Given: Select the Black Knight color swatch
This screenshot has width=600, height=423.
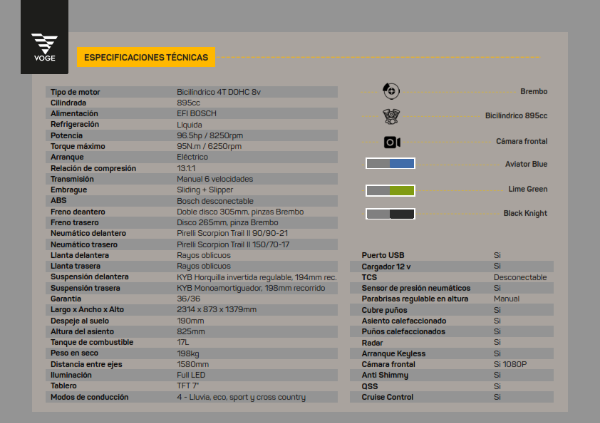Looking at the screenshot, I should tap(390, 214).
